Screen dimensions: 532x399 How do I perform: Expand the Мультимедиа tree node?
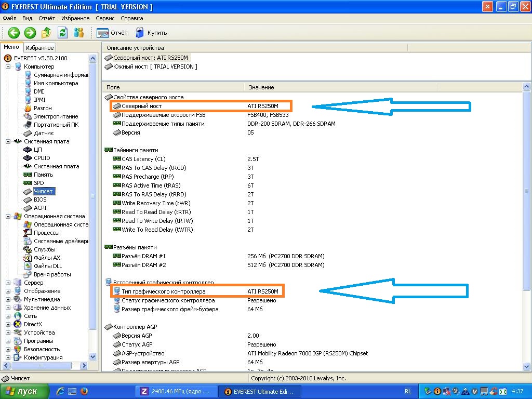(x=8, y=300)
